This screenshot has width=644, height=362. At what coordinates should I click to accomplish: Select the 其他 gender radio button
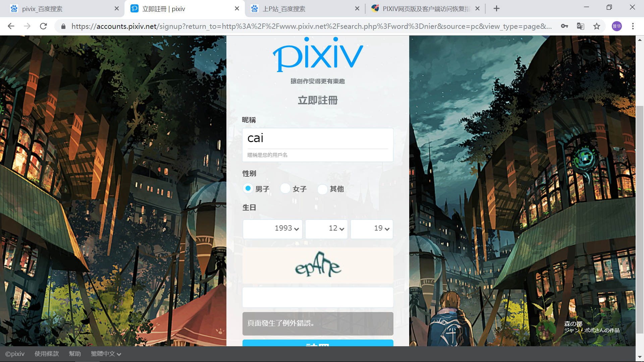click(322, 189)
